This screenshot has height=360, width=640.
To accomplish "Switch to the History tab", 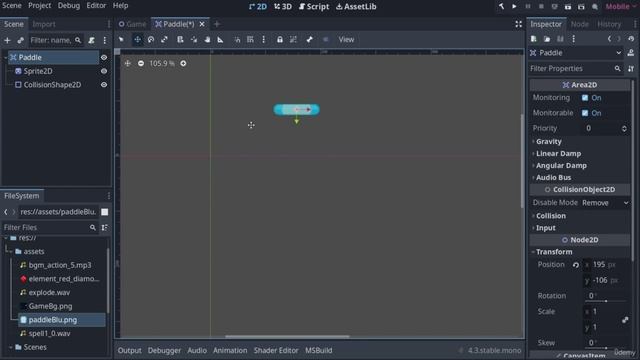I will tap(609, 24).
